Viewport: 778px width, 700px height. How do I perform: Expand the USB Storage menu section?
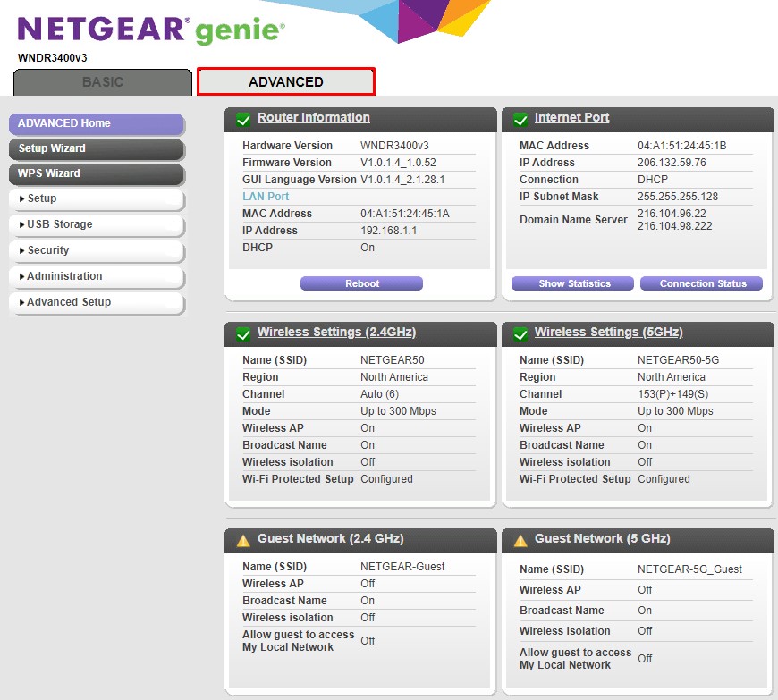[97, 224]
